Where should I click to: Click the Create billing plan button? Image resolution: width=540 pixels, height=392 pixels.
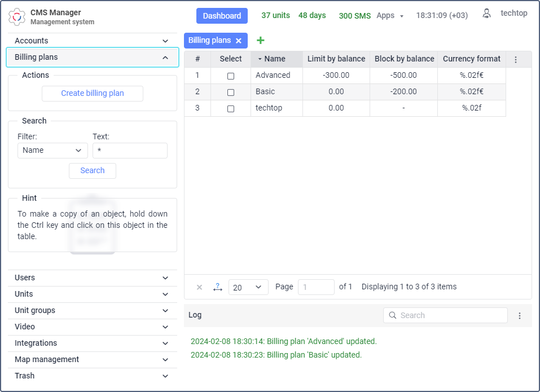pyautogui.click(x=93, y=94)
